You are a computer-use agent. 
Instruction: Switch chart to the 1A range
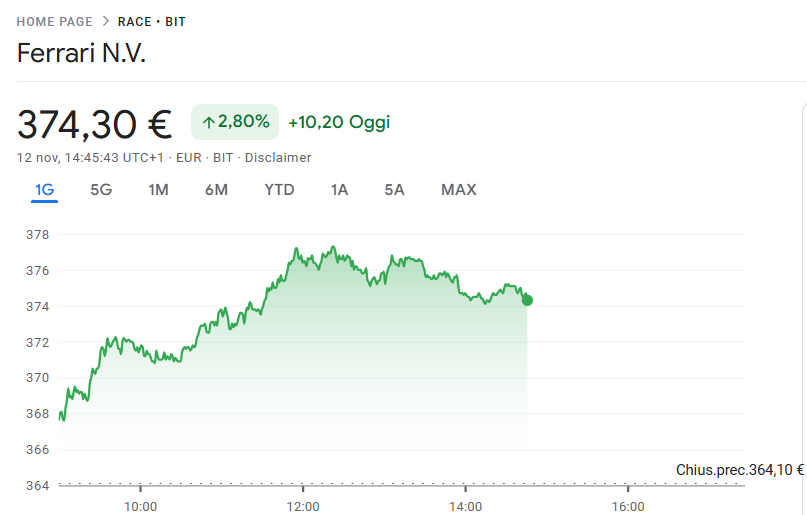(x=339, y=190)
